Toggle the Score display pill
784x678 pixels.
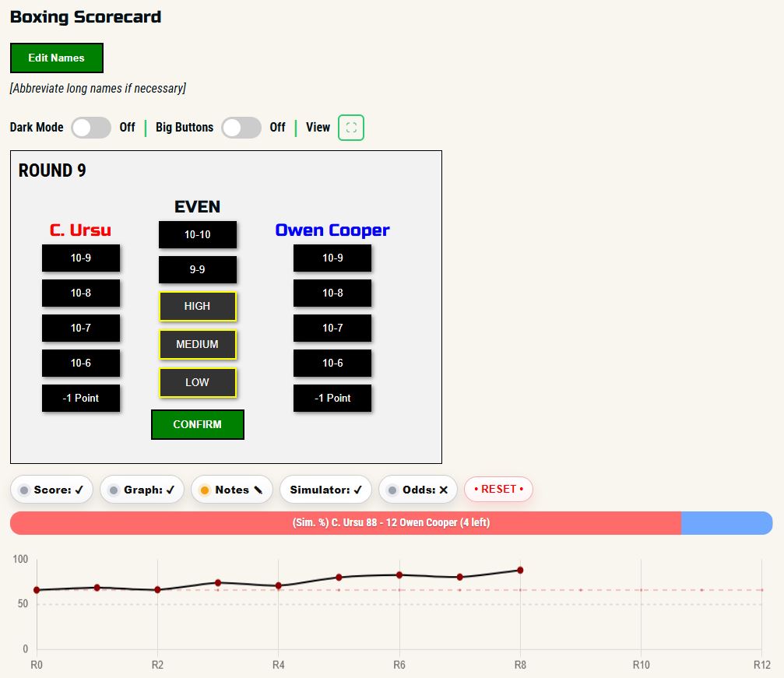tap(52, 490)
